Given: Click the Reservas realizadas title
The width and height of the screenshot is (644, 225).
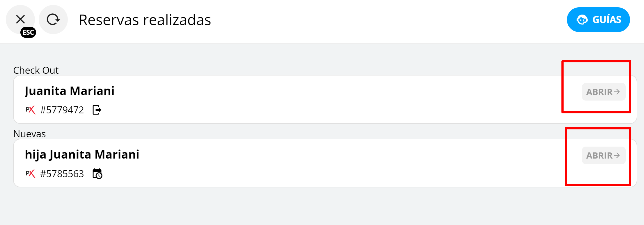Looking at the screenshot, I should click(145, 20).
